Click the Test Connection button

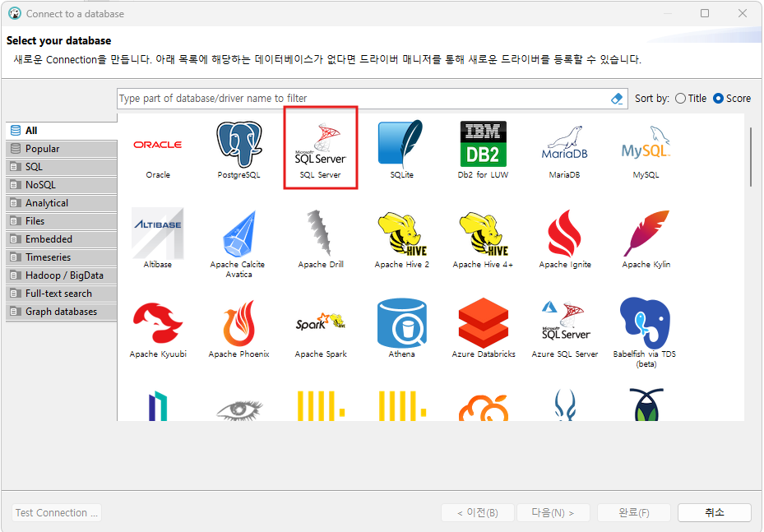click(57, 512)
